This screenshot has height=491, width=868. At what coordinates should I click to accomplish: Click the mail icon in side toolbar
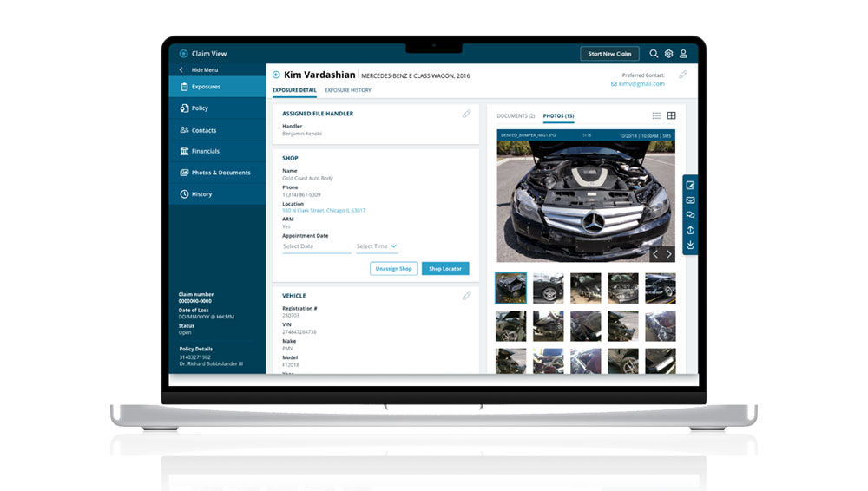point(690,200)
